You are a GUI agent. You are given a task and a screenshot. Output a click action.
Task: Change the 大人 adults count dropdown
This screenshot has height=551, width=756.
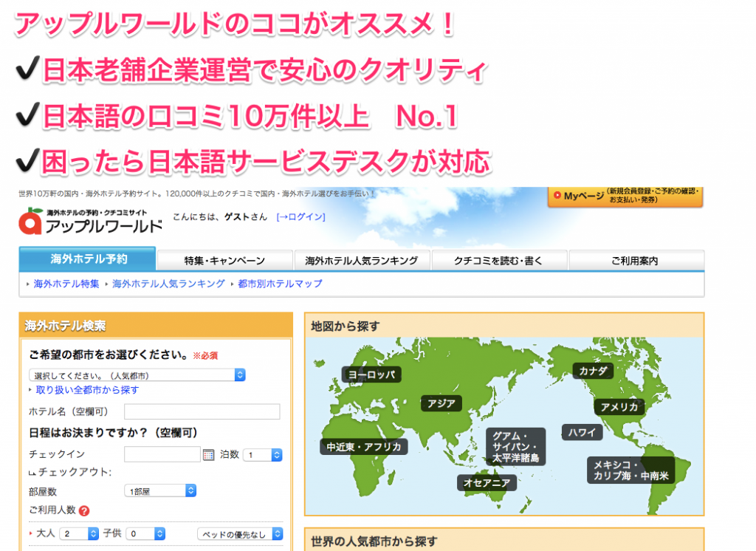tap(79, 533)
